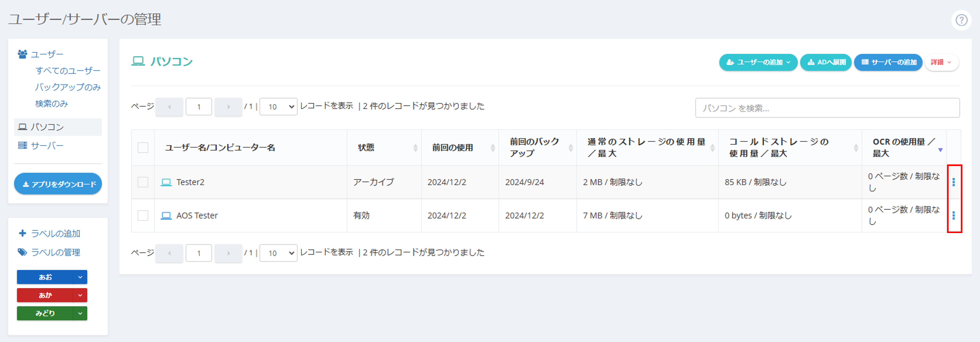Expand the red あか label dropdown arrow
The image size is (980, 342).
click(x=80, y=295)
